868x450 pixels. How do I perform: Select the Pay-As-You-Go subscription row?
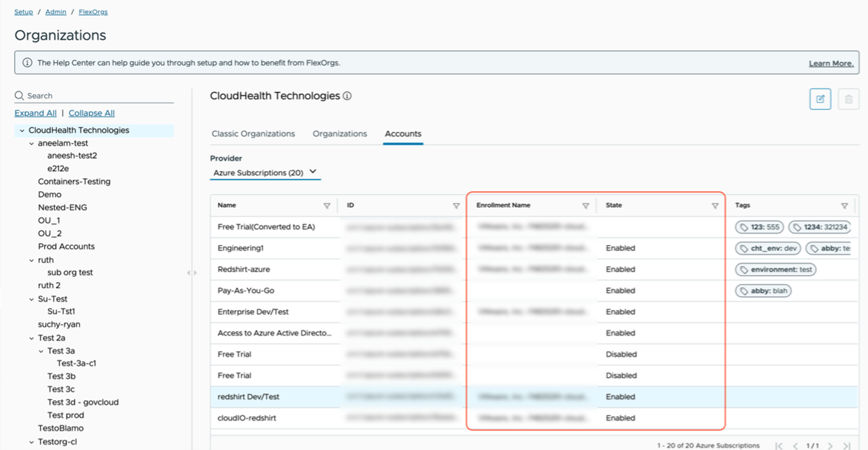pyautogui.click(x=534, y=291)
